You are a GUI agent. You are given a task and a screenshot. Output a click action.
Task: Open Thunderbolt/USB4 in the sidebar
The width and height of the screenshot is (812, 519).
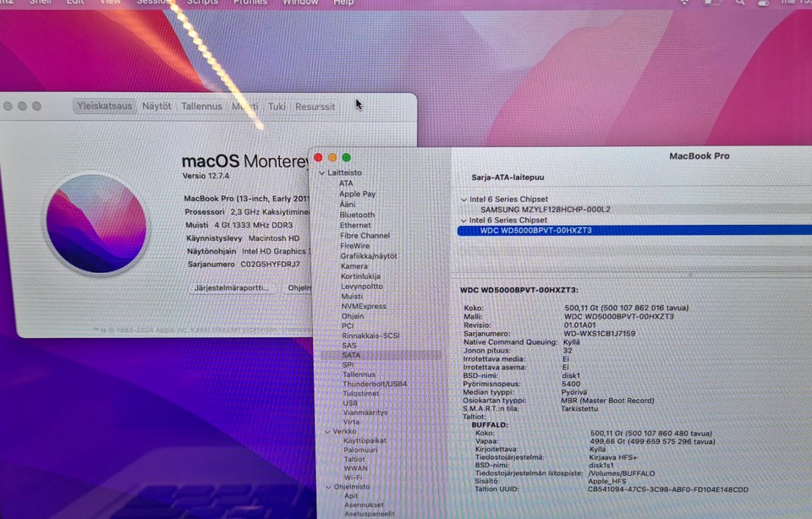pyautogui.click(x=375, y=384)
